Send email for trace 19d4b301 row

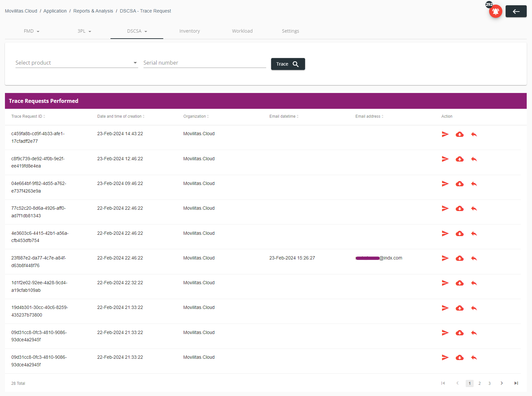(445, 308)
